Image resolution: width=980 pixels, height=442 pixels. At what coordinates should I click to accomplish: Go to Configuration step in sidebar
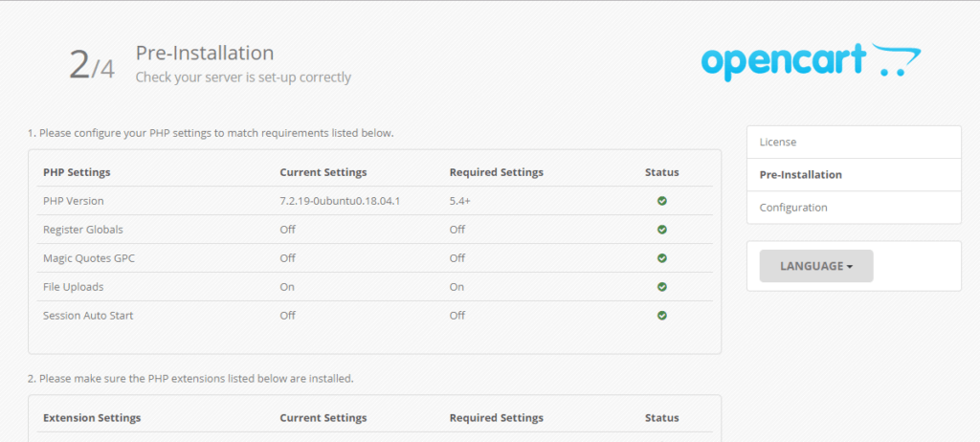(x=793, y=208)
